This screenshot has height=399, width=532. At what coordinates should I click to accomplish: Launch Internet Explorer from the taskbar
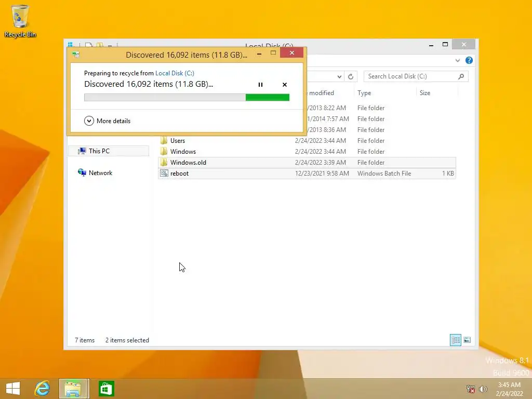point(42,389)
